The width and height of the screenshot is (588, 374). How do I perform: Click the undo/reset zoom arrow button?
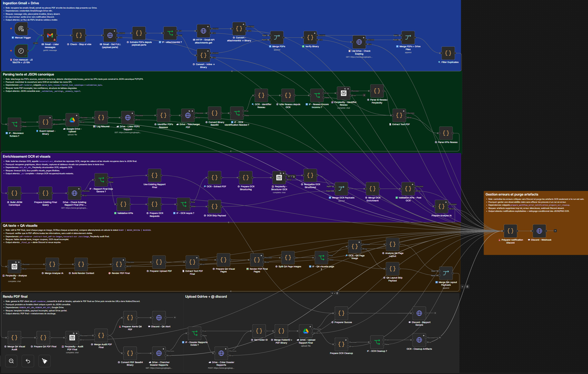tap(28, 361)
